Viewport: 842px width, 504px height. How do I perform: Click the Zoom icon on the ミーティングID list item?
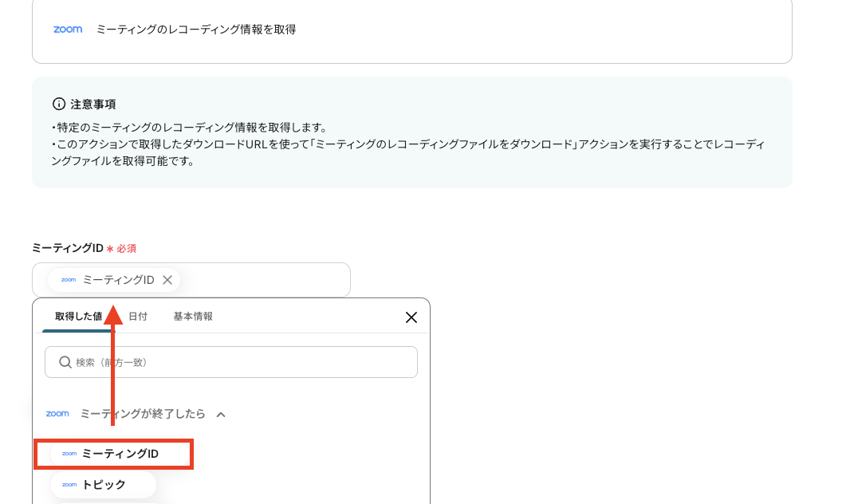pyautogui.click(x=69, y=453)
